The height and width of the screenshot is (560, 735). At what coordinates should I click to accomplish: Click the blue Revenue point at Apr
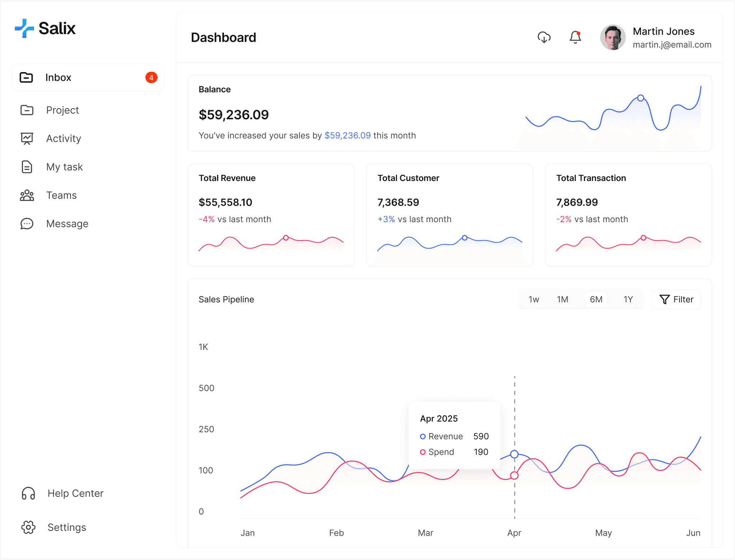(x=514, y=454)
